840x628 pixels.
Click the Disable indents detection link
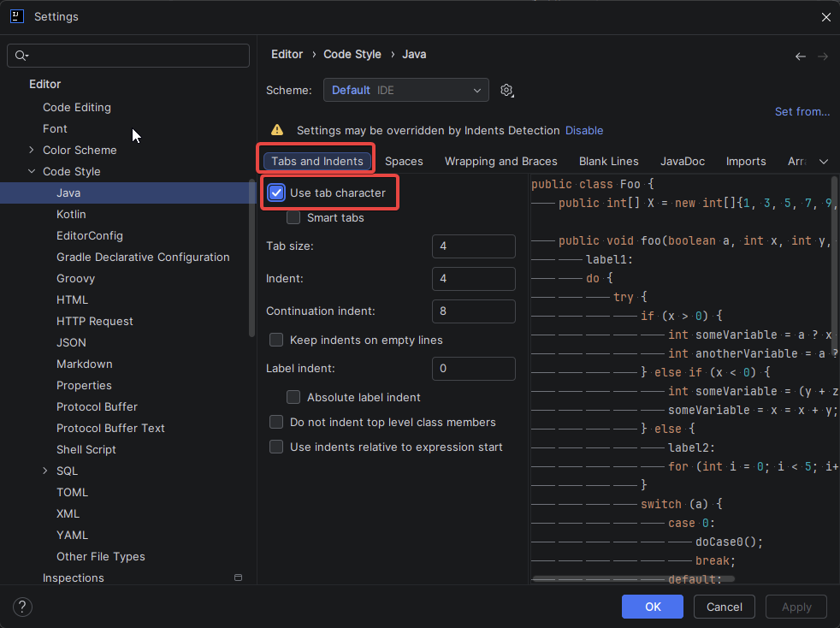point(584,131)
